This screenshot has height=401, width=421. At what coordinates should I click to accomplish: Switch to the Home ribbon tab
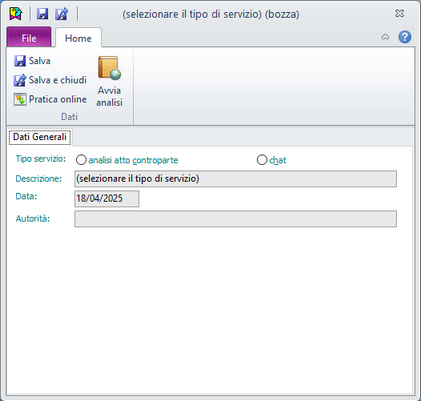click(78, 38)
